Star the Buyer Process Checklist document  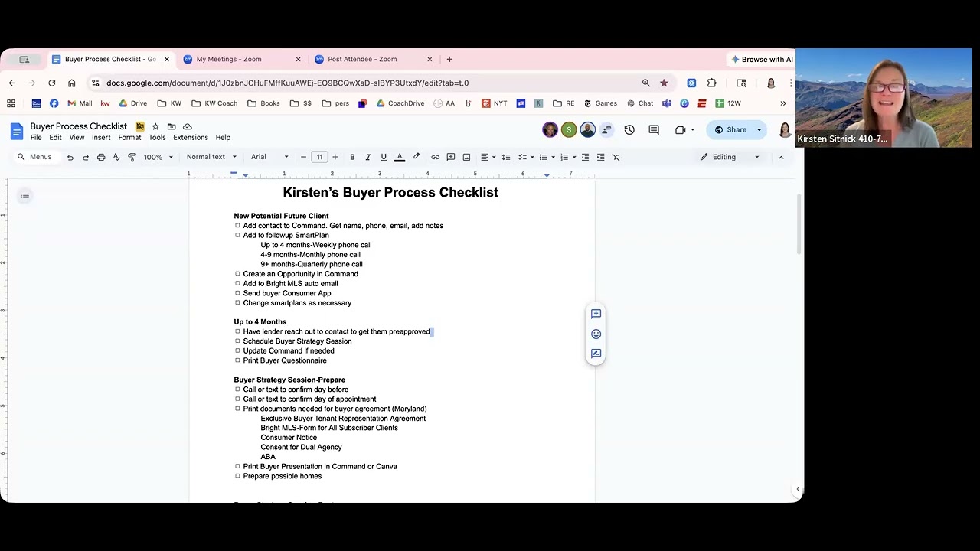[x=155, y=126]
